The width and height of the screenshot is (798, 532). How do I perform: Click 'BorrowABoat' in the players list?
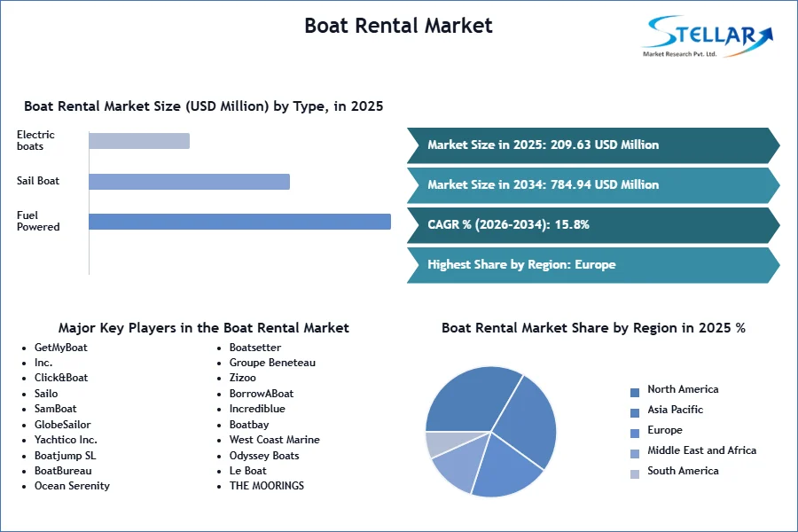(x=261, y=394)
